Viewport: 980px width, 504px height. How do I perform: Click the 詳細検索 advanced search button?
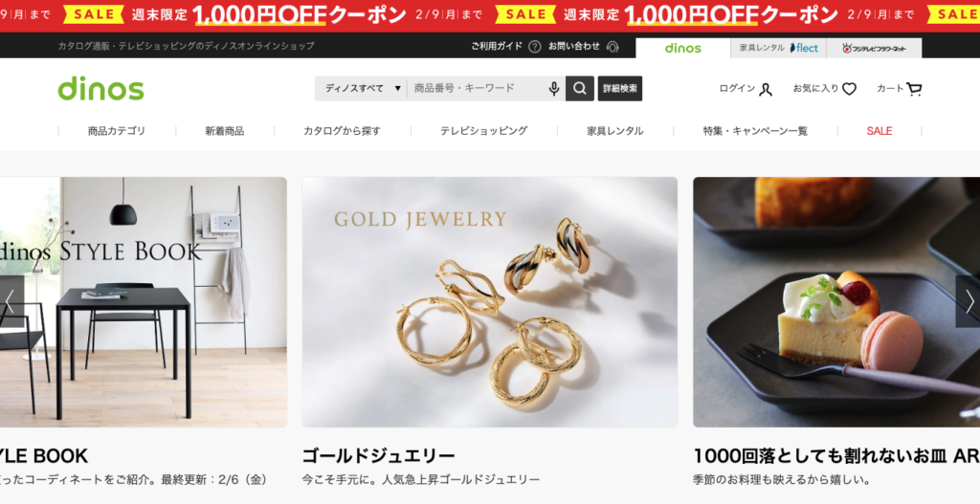[620, 89]
